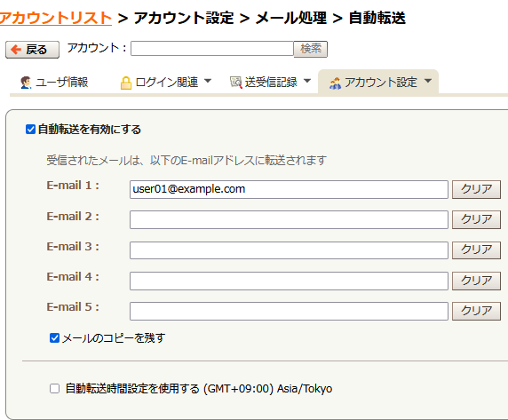Screen dimensions: 508x420
Task: Click the 検索 search button
Action: tap(310, 49)
